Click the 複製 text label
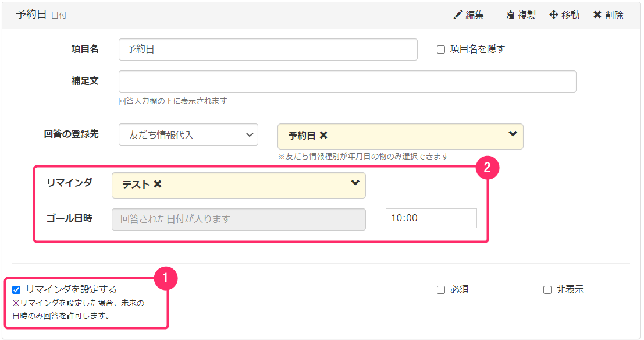Viewport: 644px width, 340px height. [x=526, y=15]
